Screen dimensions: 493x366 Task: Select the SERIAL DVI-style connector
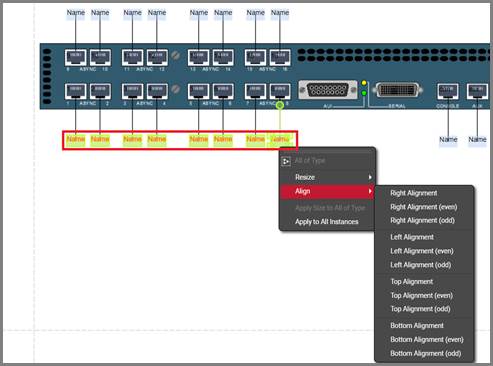(x=397, y=90)
